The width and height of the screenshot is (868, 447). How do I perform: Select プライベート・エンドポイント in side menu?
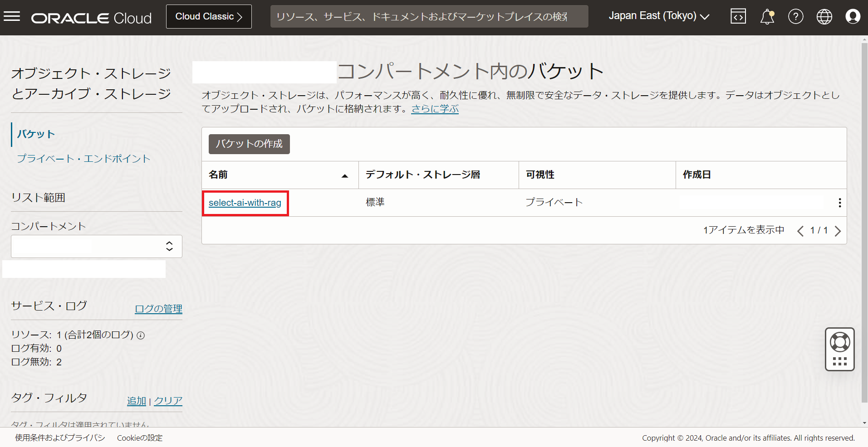pyautogui.click(x=83, y=159)
